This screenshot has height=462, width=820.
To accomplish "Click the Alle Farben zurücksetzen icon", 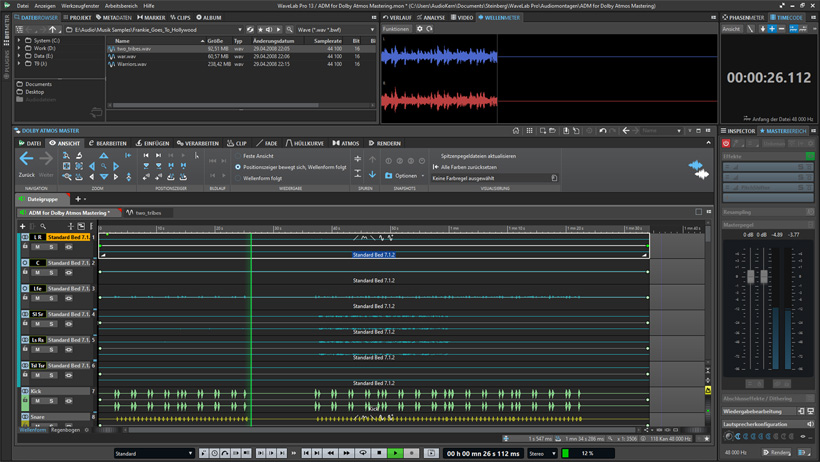I will [436, 167].
